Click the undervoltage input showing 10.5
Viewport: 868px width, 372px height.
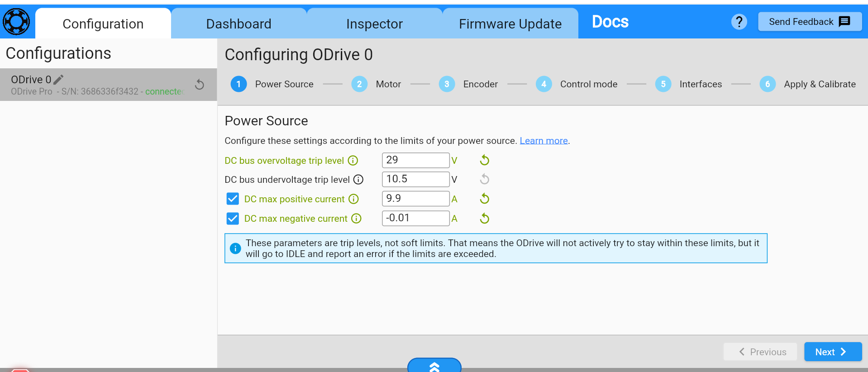(x=416, y=179)
